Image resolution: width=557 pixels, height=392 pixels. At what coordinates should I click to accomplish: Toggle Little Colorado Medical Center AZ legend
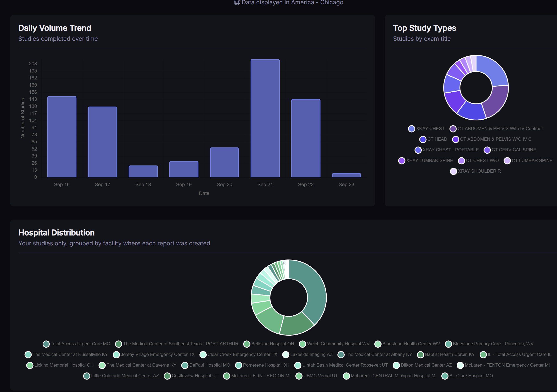pos(121,376)
